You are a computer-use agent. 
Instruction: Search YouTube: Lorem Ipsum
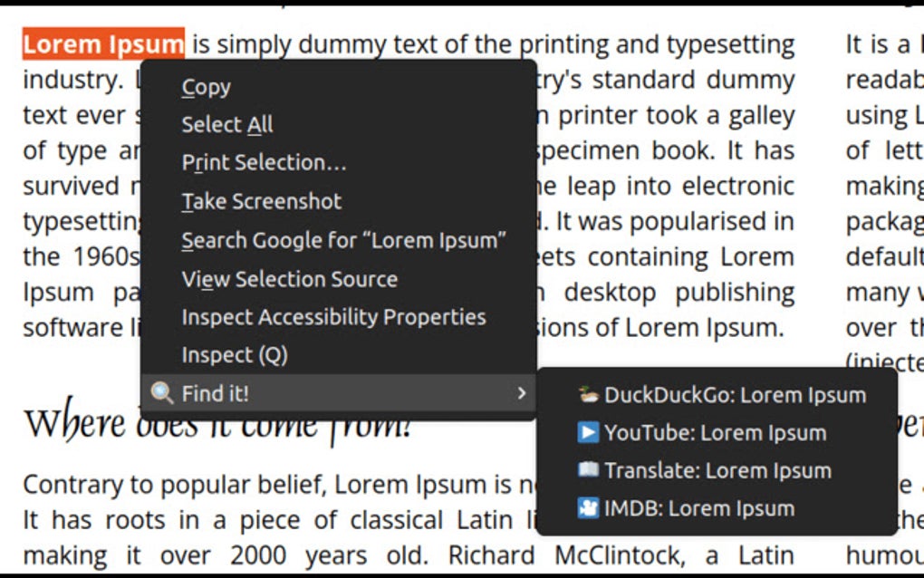[717, 432]
